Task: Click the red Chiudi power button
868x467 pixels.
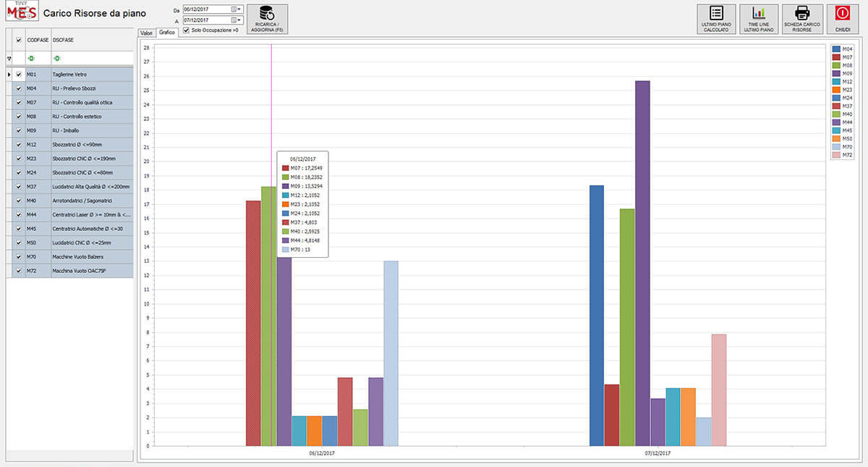Action: [843, 19]
